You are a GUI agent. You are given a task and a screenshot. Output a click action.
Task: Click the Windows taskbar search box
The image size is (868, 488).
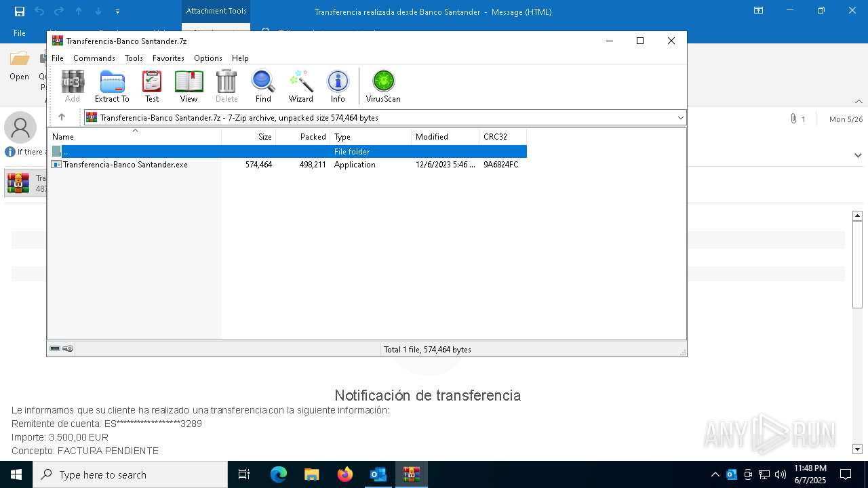click(x=130, y=474)
